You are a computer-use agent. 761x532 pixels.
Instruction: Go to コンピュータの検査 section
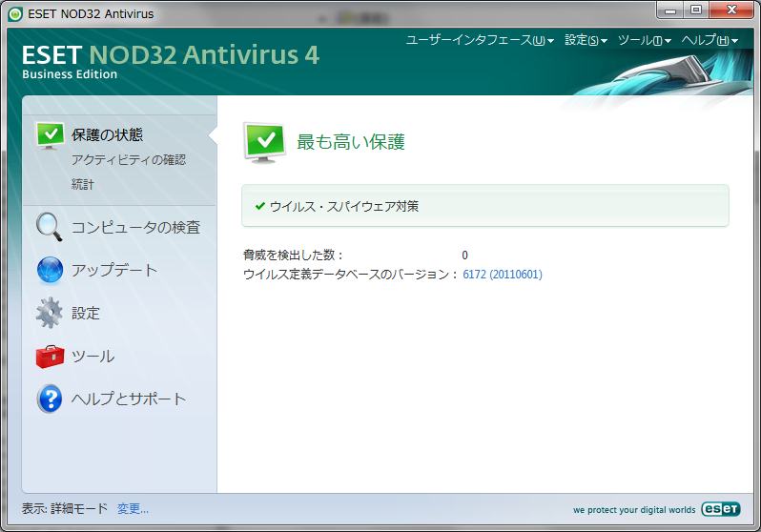coord(135,227)
